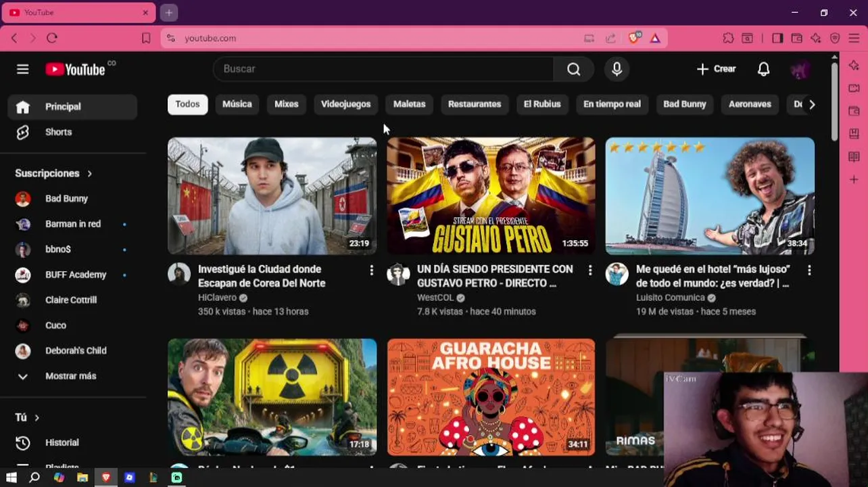The image size is (868, 487).
Task: Open bbno$ subscription channel
Action: tap(72, 250)
